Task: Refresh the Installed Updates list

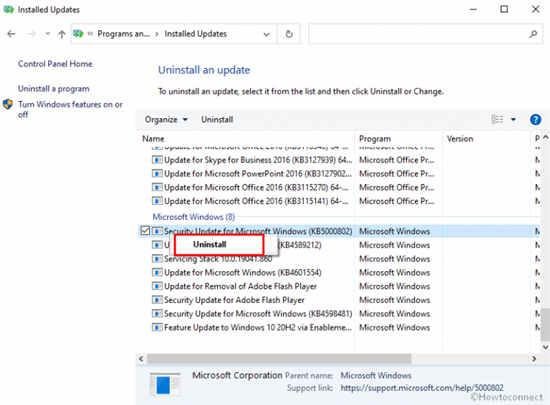Action: tap(289, 34)
